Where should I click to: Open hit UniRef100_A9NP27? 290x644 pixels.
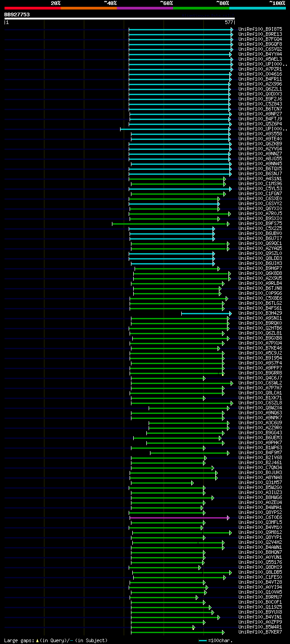point(260,114)
